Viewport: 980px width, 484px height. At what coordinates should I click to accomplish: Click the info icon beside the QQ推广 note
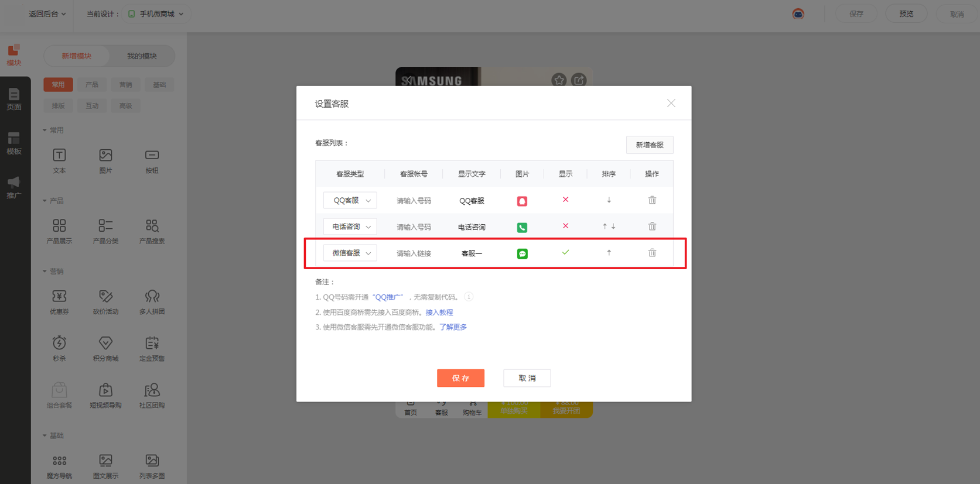[x=469, y=297]
